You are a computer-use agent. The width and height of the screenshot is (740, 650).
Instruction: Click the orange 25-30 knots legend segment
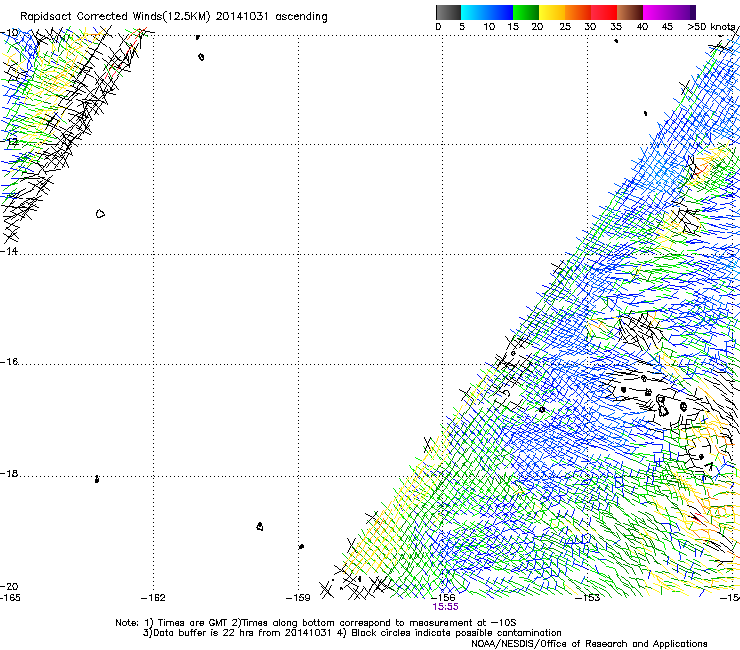tap(578, 12)
